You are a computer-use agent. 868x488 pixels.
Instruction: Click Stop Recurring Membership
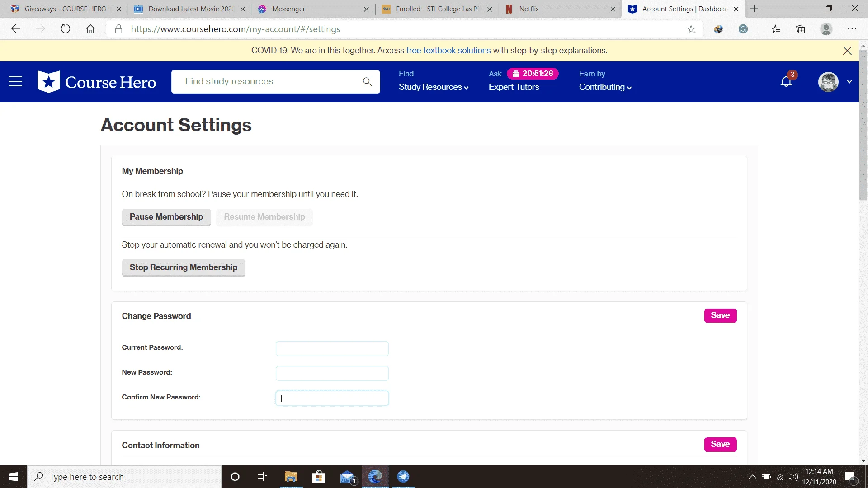click(184, 267)
